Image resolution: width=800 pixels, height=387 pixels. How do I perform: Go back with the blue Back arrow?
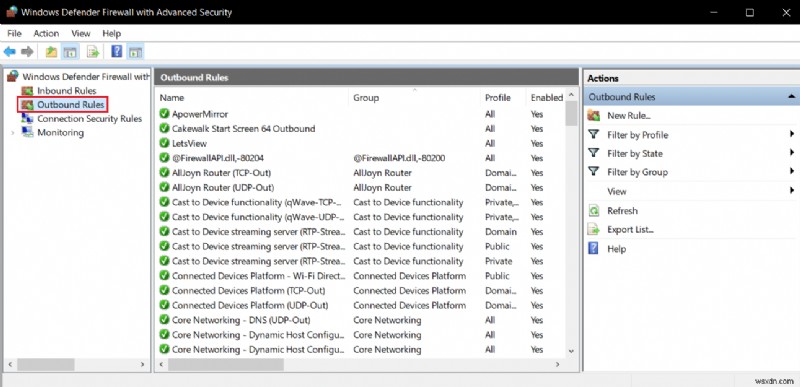(9, 51)
